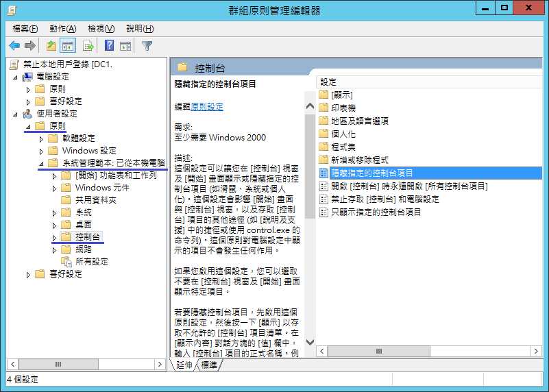Image resolution: width=549 pixels, height=392 pixels.
Task: Click the setting icon of 隱藏指定的控制台項目
Action: click(324, 173)
